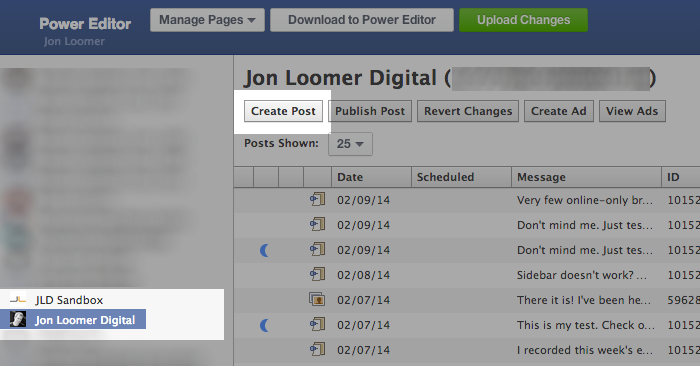Click the View Ads button

pos(632,111)
